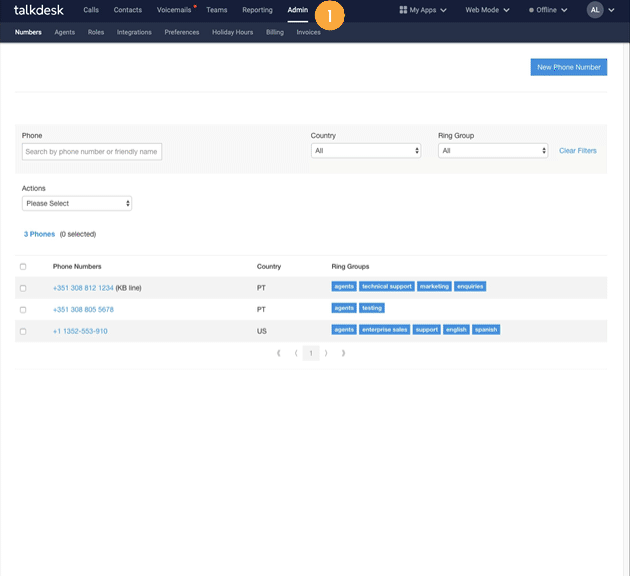Click the spanish ring group tag
This screenshot has height=576, width=630.
486,330
